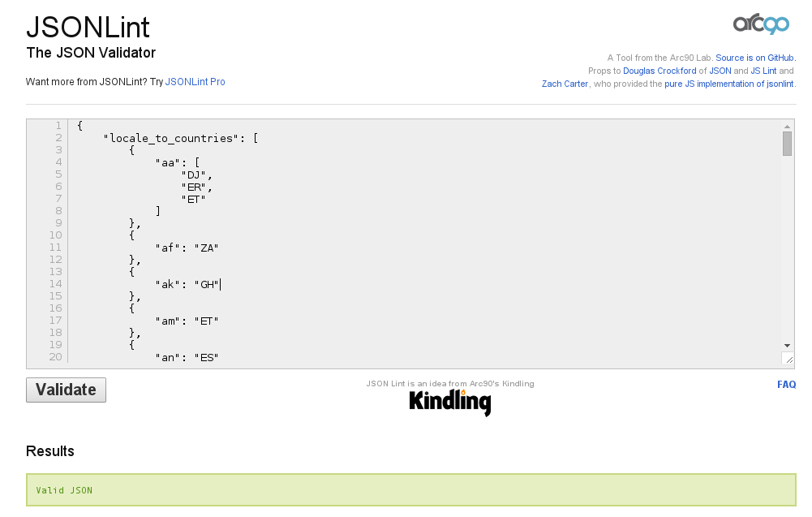Open the FAQ link
Viewport: 812px width, 517px height.
pyautogui.click(x=786, y=385)
